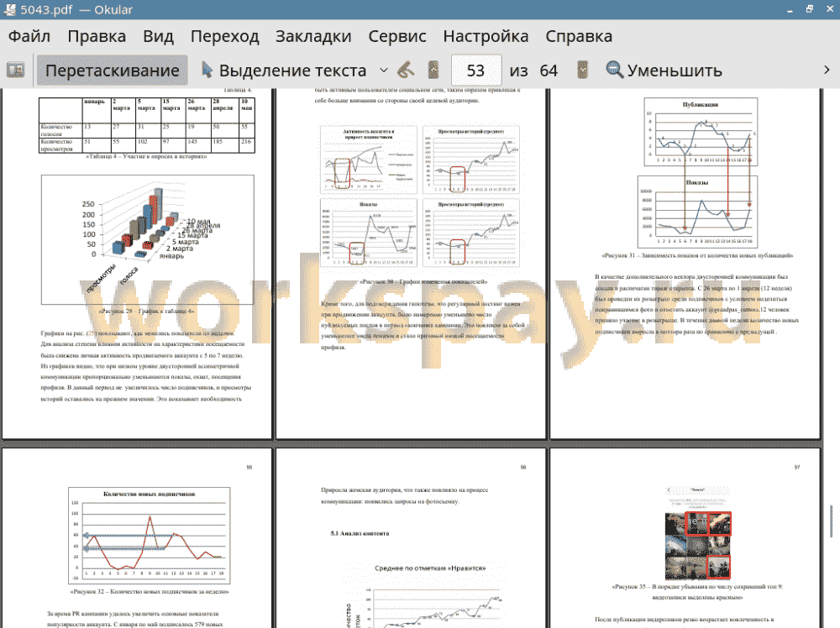Screen dimensions: 840x628
Task: Click the page number field showing 53
Action: click(476, 71)
